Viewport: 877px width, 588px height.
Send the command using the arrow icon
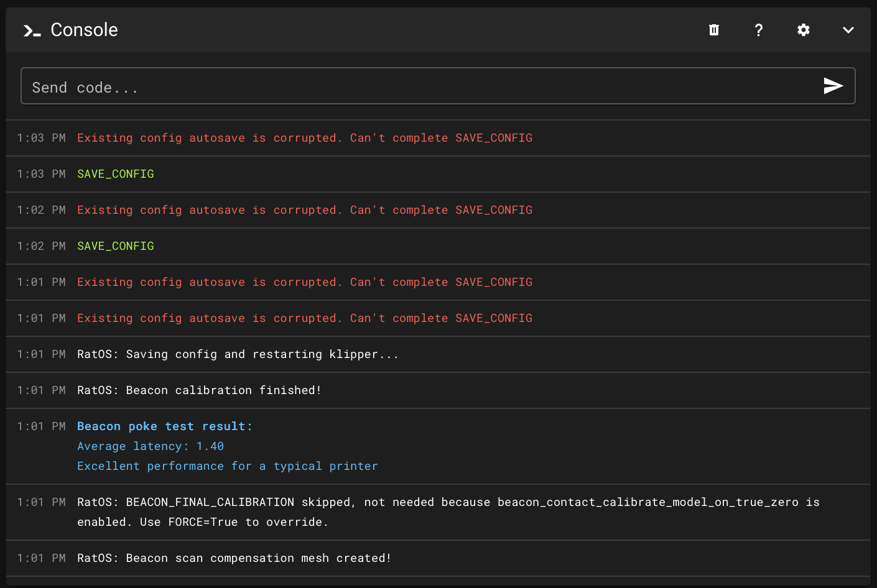tap(833, 86)
